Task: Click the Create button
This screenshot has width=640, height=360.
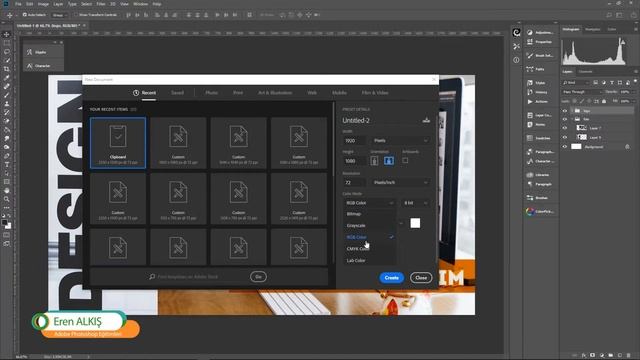Action: pos(391,278)
